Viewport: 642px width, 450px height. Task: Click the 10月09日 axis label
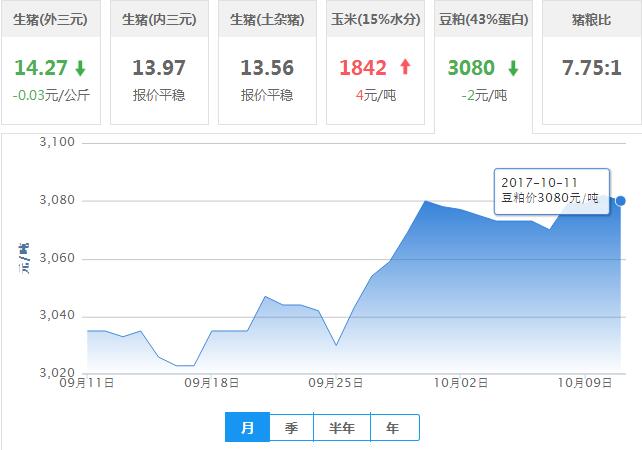coord(585,383)
